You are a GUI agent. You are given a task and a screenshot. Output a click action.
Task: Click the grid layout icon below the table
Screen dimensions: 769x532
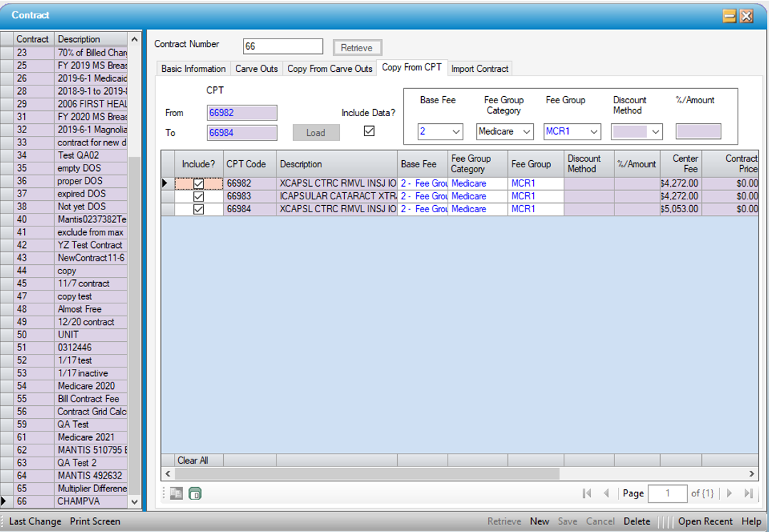coord(176,494)
